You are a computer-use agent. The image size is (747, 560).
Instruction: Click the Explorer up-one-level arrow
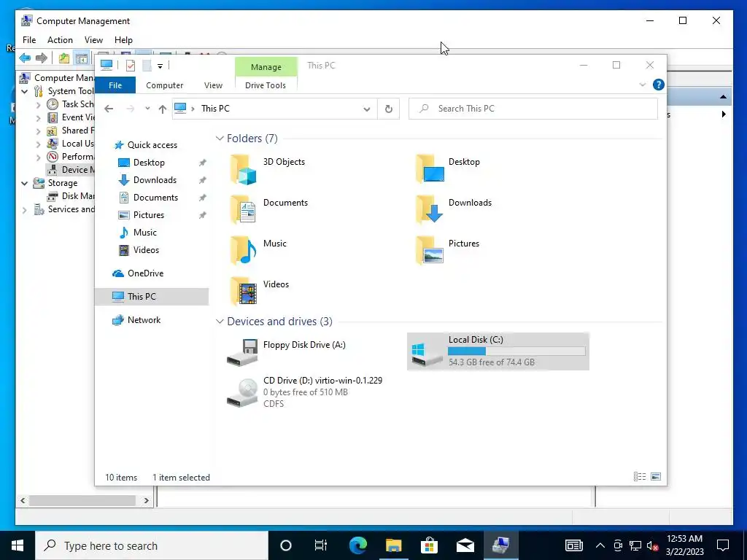163,109
